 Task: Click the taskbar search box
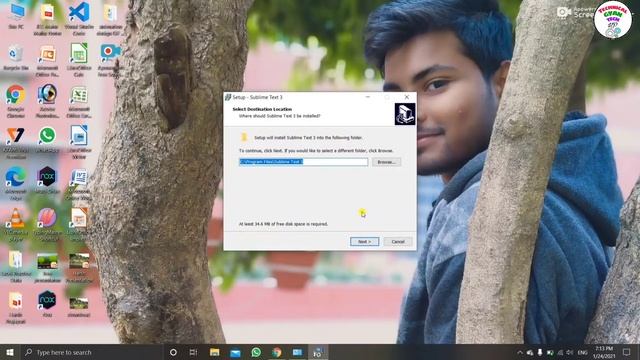91,352
